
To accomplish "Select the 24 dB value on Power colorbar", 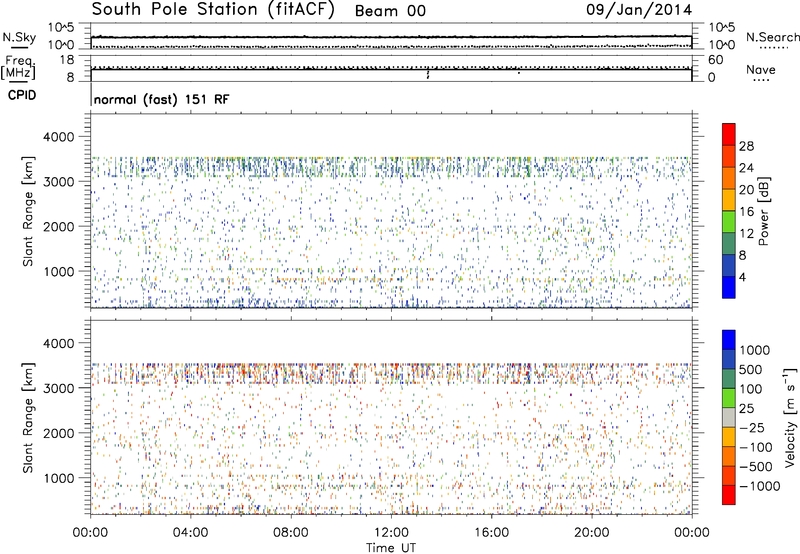I will 746,168.
